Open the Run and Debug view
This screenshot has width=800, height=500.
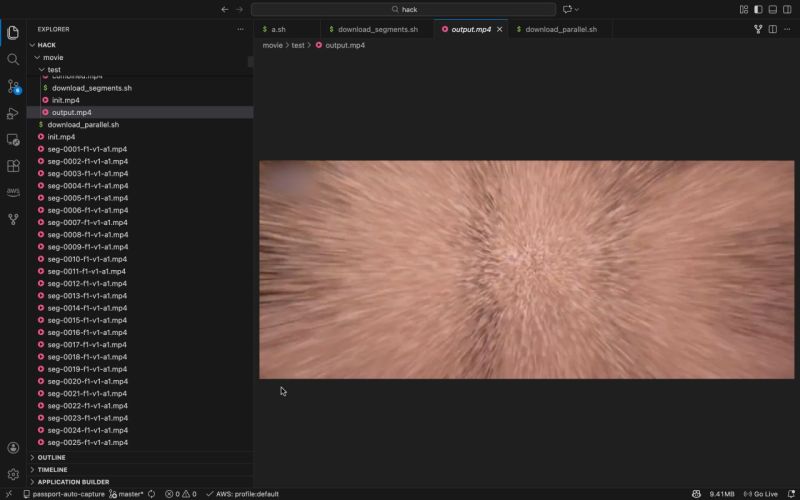pyautogui.click(x=13, y=113)
